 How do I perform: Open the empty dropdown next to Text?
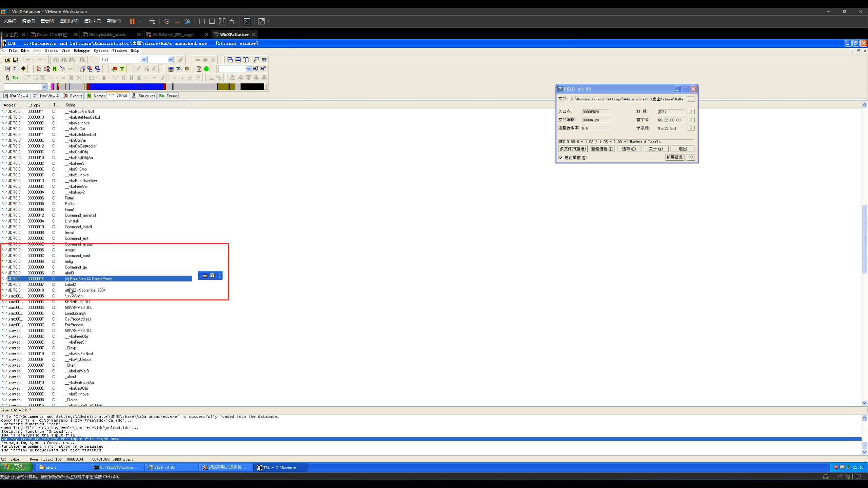170,60
